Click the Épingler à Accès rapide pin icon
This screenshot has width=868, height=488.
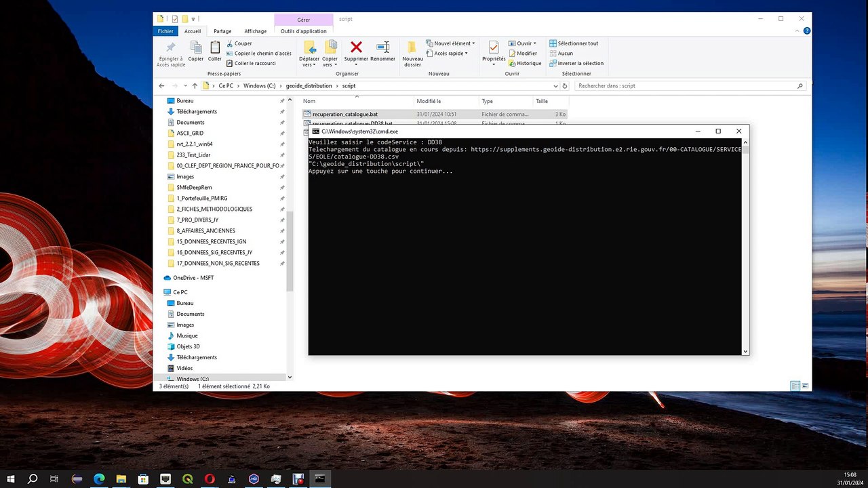pos(170,47)
